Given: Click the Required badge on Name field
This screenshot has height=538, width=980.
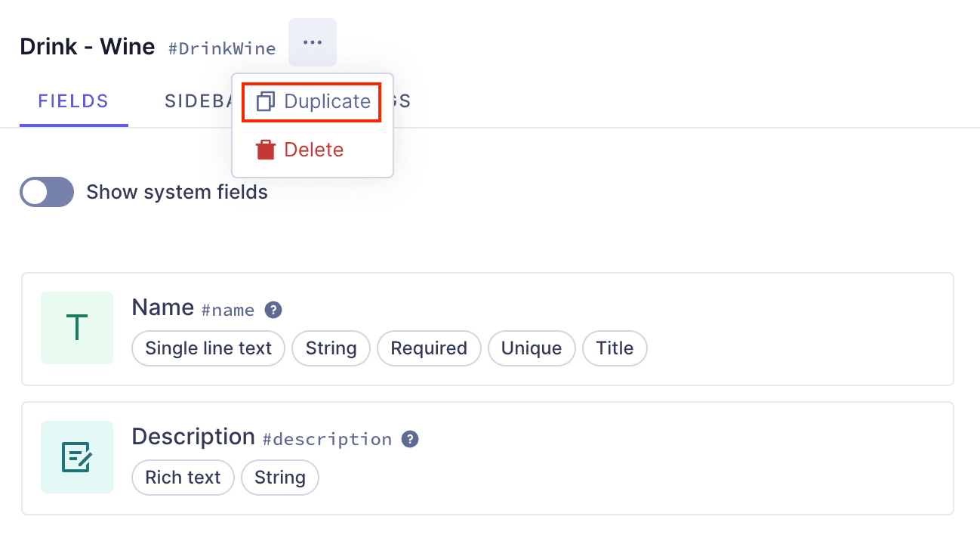Looking at the screenshot, I should tap(429, 348).
